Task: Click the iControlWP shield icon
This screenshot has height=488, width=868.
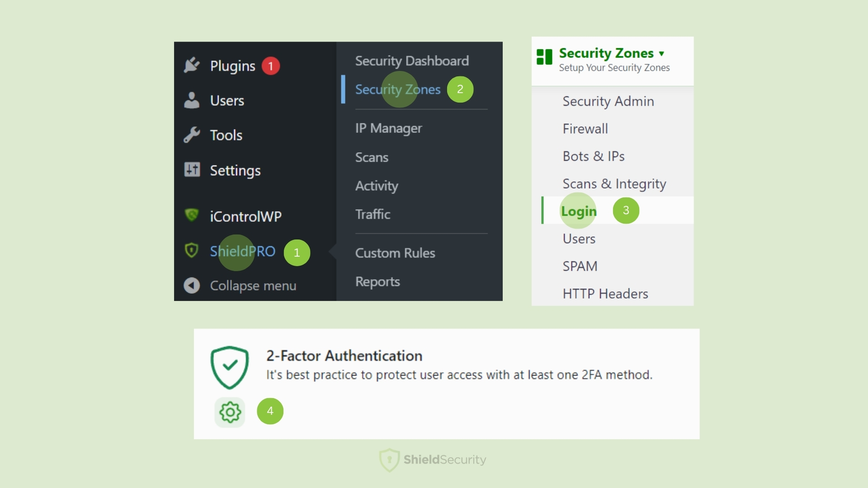Action: pyautogui.click(x=192, y=216)
